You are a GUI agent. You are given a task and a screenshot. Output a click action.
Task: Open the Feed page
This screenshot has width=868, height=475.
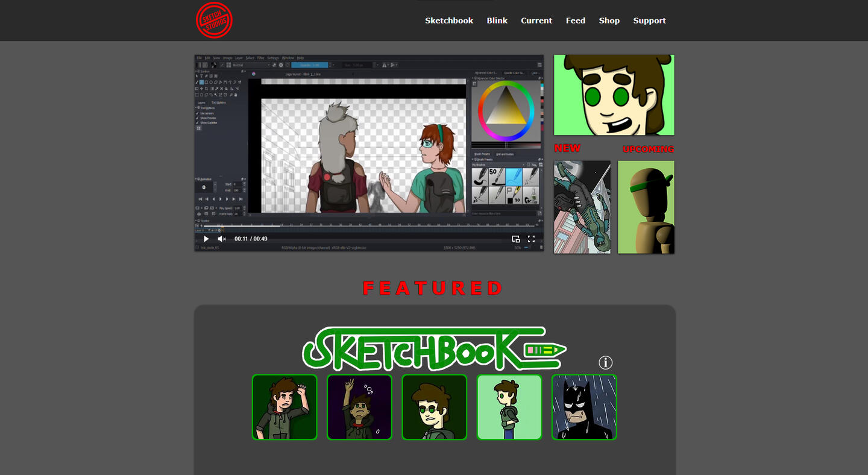pos(575,20)
